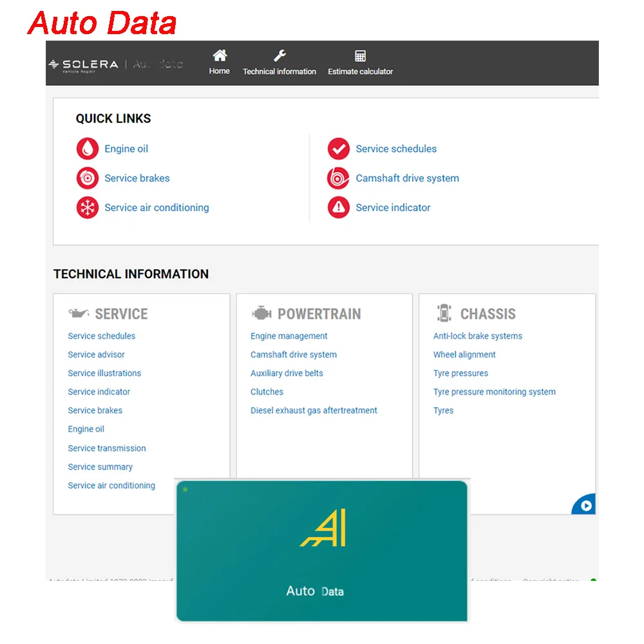Open Wheel alignment link
This screenshot has width=644, height=644.
click(x=464, y=355)
